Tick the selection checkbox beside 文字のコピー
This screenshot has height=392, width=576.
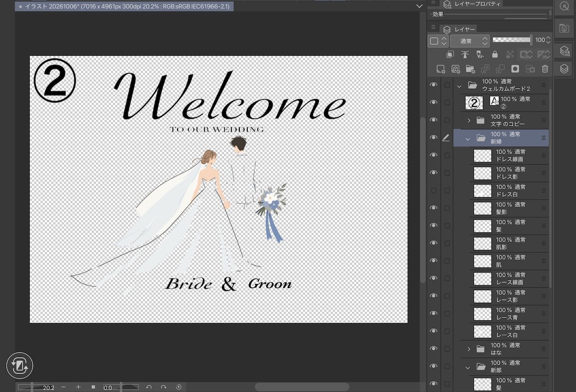[447, 120]
